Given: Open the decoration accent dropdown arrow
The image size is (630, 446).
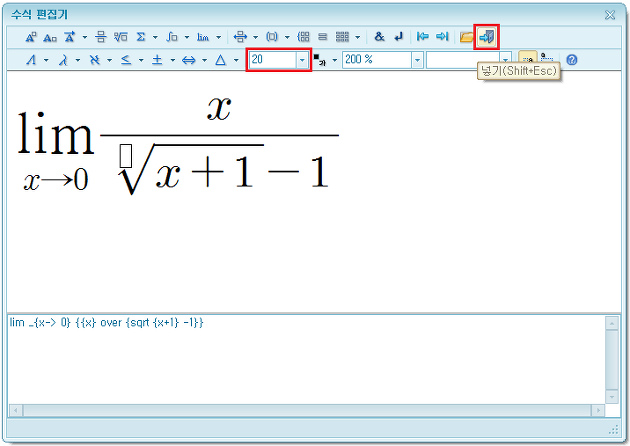Looking at the screenshot, I should click(85, 37).
